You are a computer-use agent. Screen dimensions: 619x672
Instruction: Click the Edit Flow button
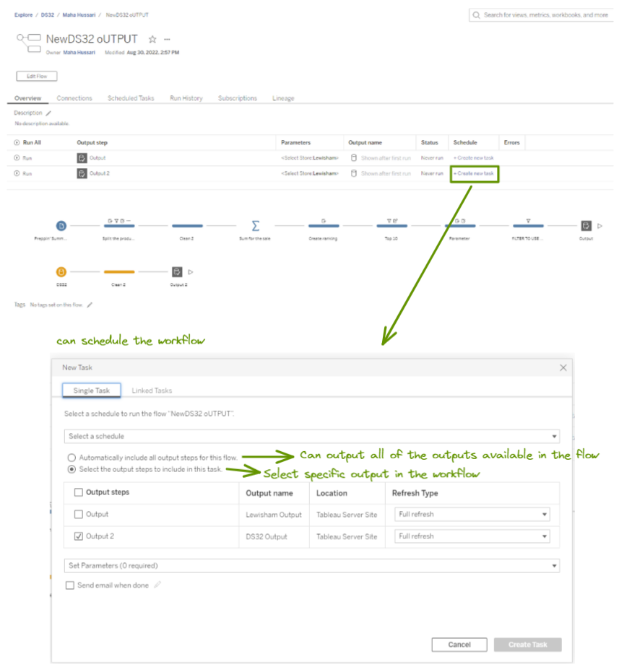point(36,77)
